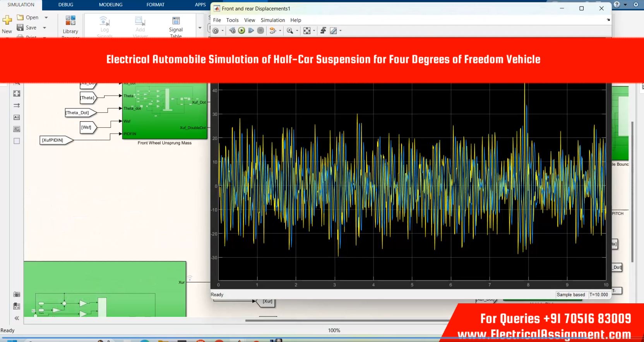Expand the Zoom tool dropdown arrow in scope
The width and height of the screenshot is (644, 342).
(297, 31)
